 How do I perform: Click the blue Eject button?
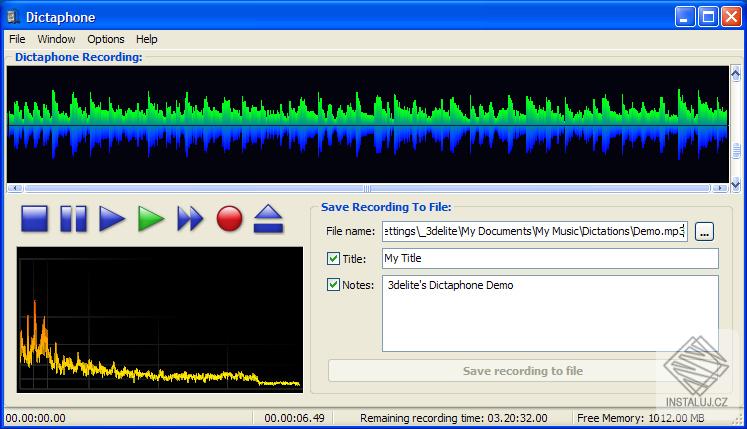point(268,219)
